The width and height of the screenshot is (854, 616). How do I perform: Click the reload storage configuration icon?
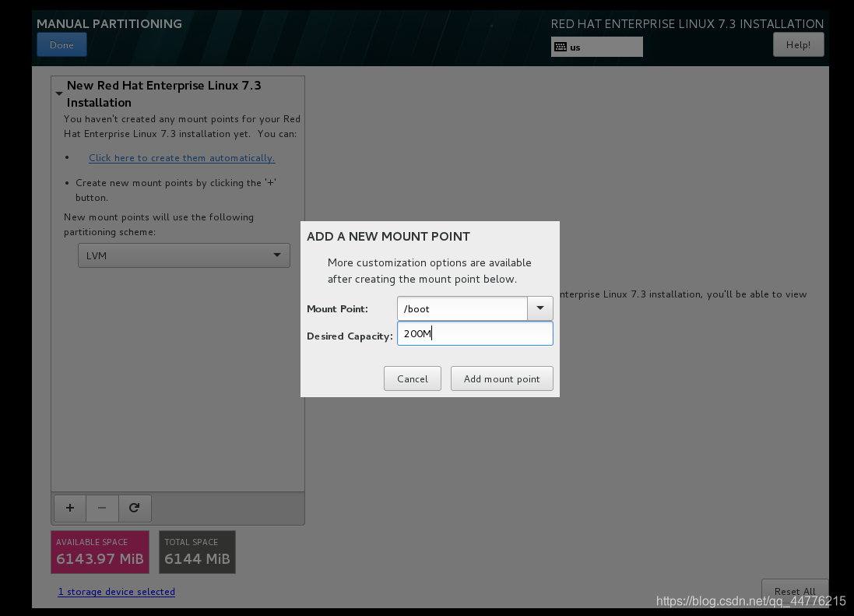134,508
